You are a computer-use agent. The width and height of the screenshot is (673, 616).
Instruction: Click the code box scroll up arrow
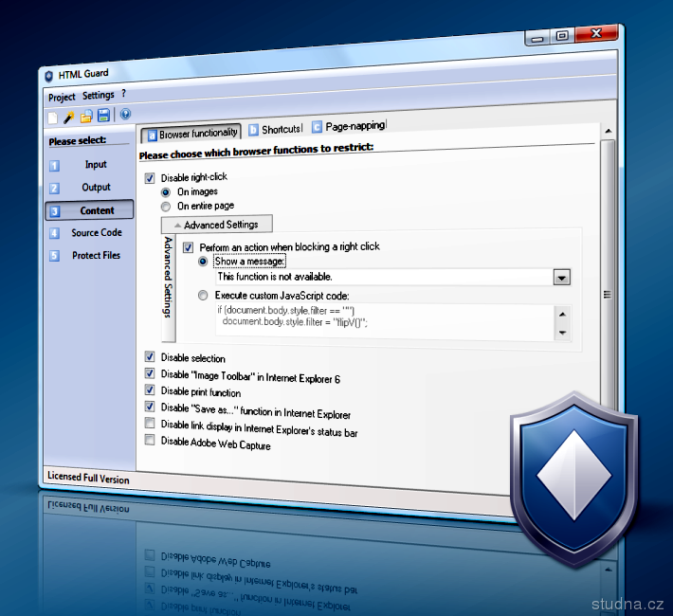pos(563,315)
